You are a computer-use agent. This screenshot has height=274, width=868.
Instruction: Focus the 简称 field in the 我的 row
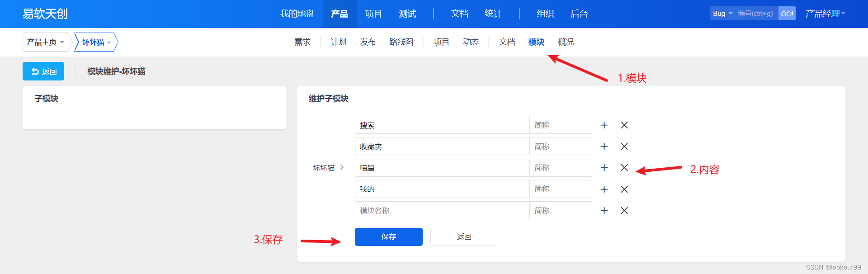(x=561, y=189)
